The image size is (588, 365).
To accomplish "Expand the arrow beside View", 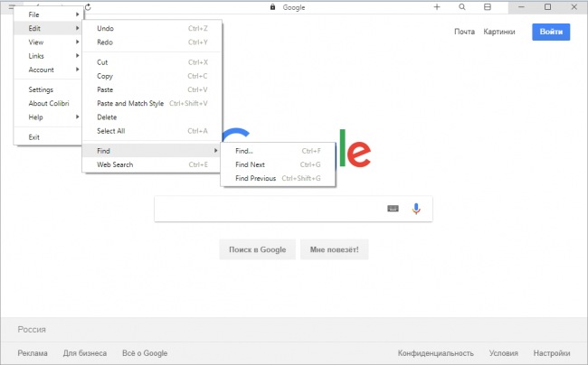I will click(77, 42).
